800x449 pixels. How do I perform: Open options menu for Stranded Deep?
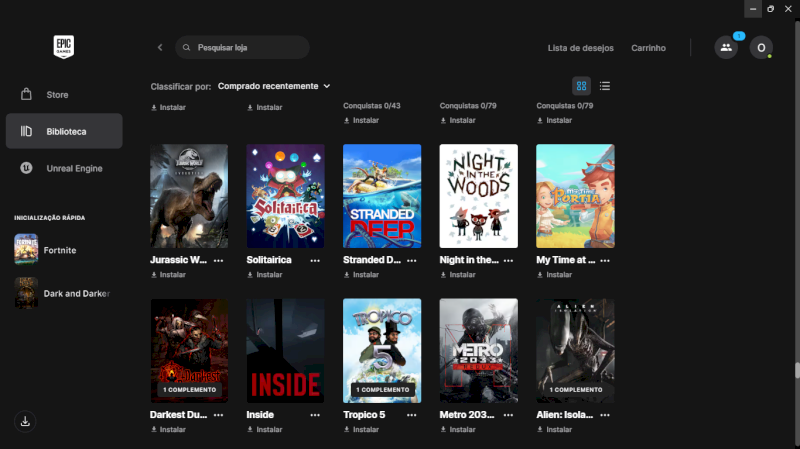point(412,260)
